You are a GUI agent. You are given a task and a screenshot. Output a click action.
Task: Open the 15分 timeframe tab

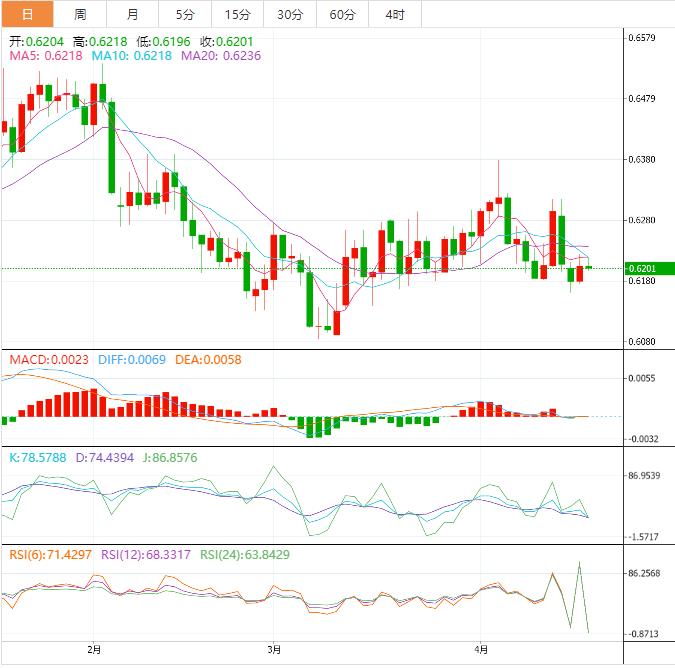click(x=238, y=14)
